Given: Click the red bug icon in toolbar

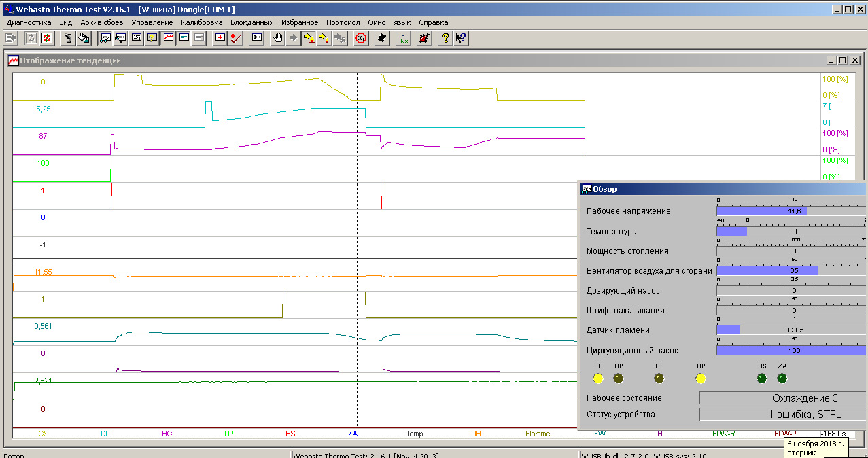Looking at the screenshot, I should pyautogui.click(x=423, y=38).
